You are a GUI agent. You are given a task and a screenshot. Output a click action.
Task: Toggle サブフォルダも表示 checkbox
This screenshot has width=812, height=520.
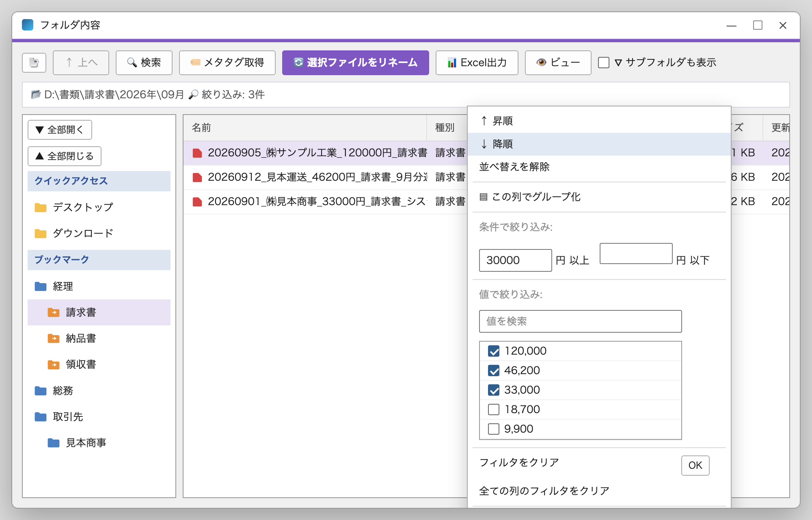click(604, 63)
